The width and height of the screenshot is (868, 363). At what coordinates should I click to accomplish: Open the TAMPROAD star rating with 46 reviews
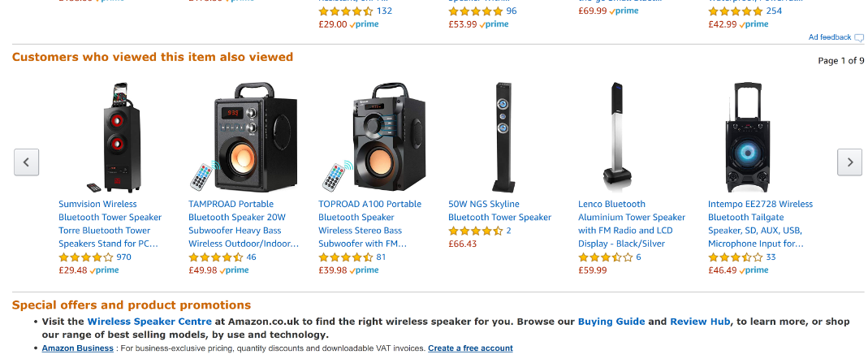(x=216, y=257)
